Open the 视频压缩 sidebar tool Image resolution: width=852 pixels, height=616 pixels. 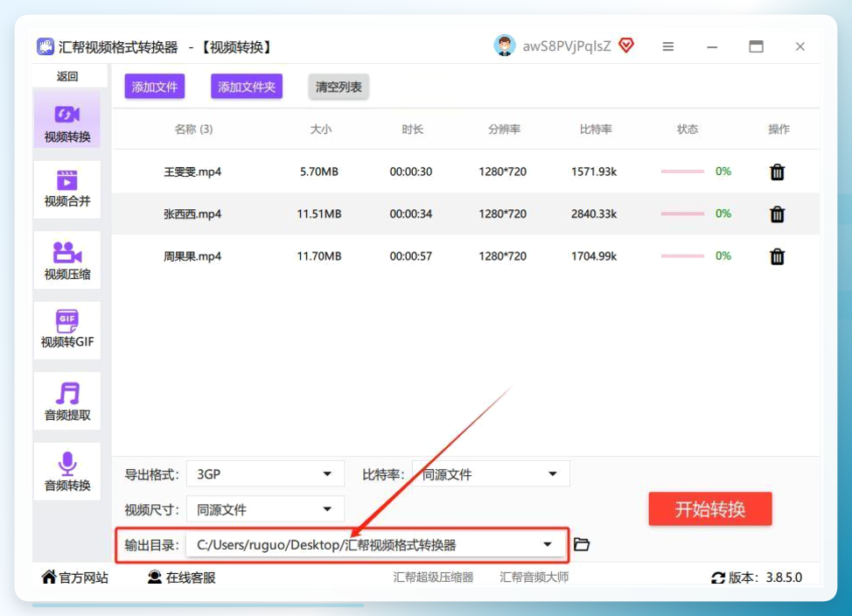click(x=66, y=260)
